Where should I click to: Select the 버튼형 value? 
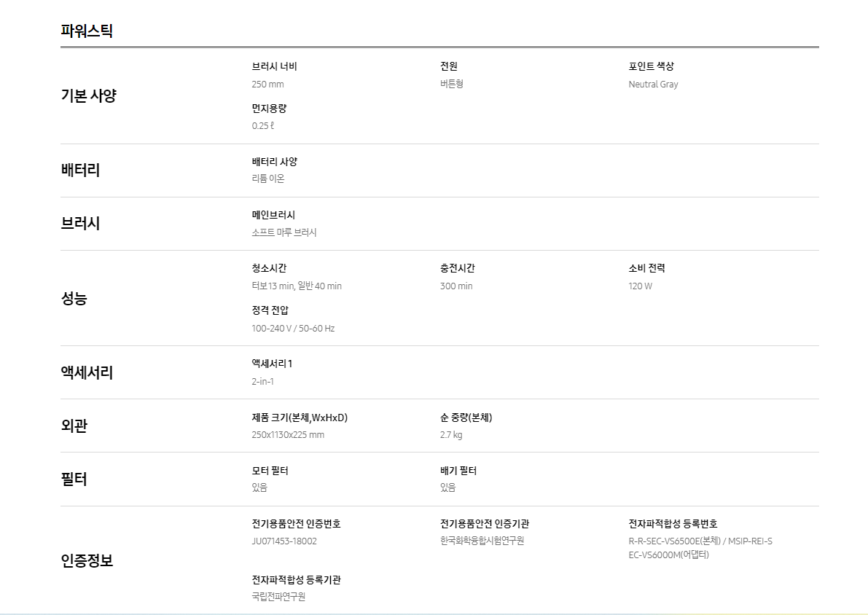[x=452, y=84]
